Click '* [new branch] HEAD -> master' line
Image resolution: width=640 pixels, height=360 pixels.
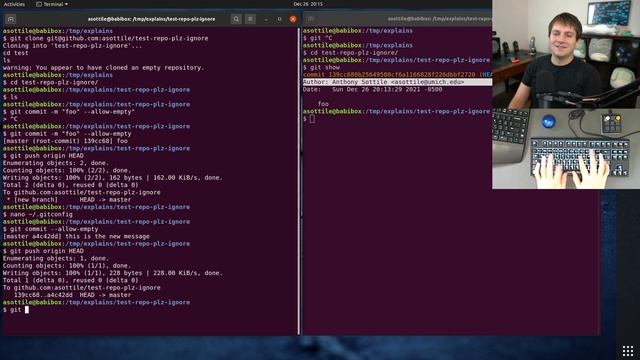click(x=69, y=200)
